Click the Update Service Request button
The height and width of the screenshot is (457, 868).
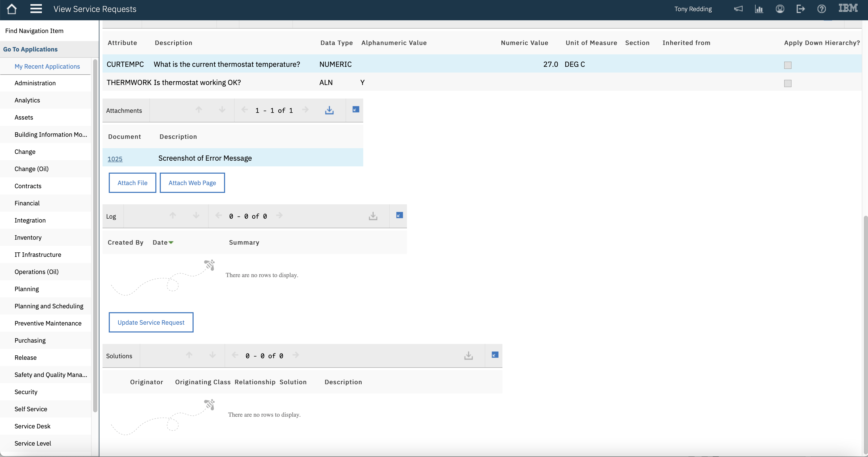pos(151,322)
